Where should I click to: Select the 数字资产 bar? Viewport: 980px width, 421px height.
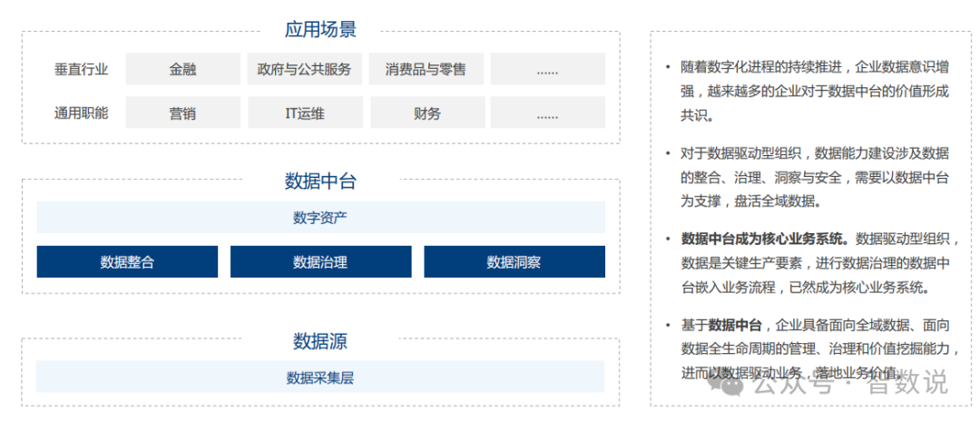pyautogui.click(x=320, y=218)
